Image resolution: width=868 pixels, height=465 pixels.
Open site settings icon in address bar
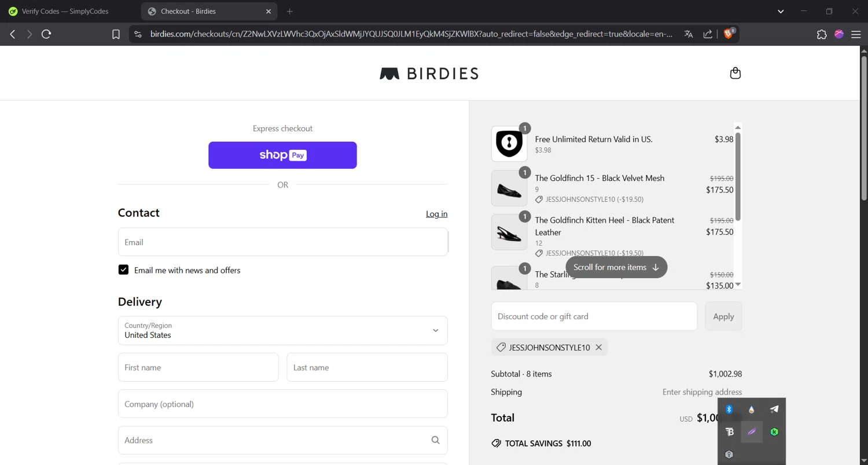click(138, 34)
